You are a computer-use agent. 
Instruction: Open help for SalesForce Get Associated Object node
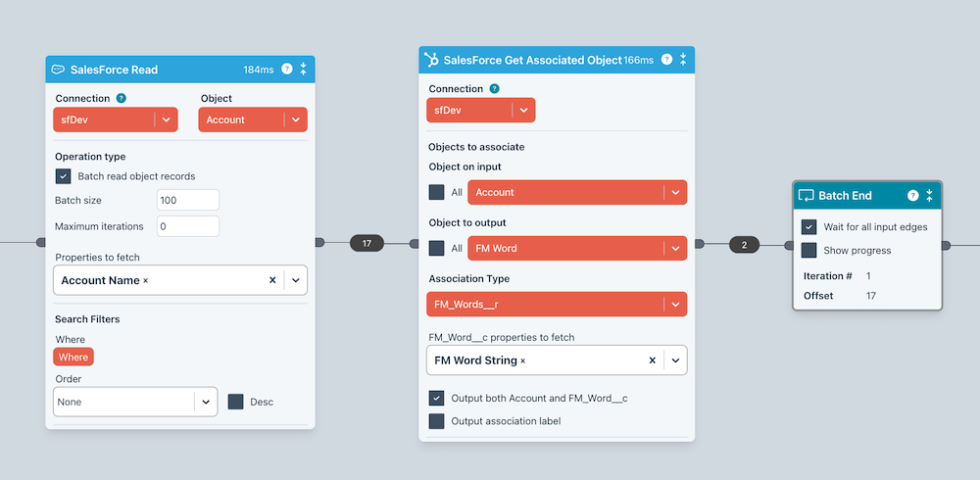click(666, 60)
